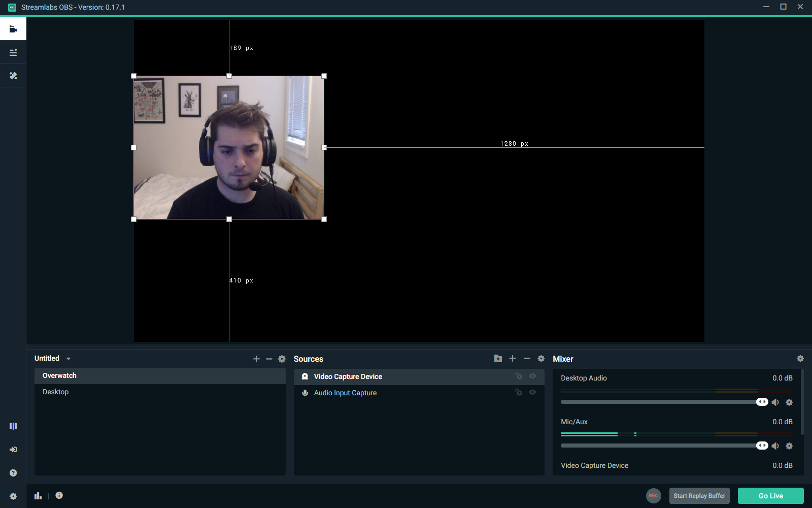812x508 pixels.
Task: Open the Help question mark icon
Action: (x=13, y=473)
